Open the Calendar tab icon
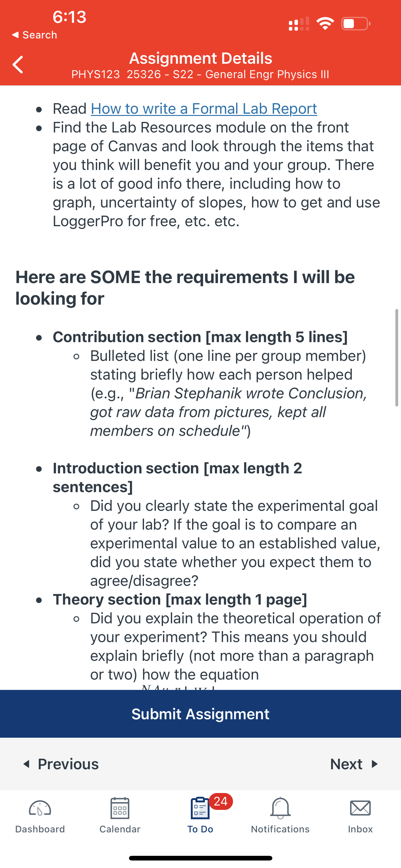The image size is (401, 868). [x=120, y=808]
